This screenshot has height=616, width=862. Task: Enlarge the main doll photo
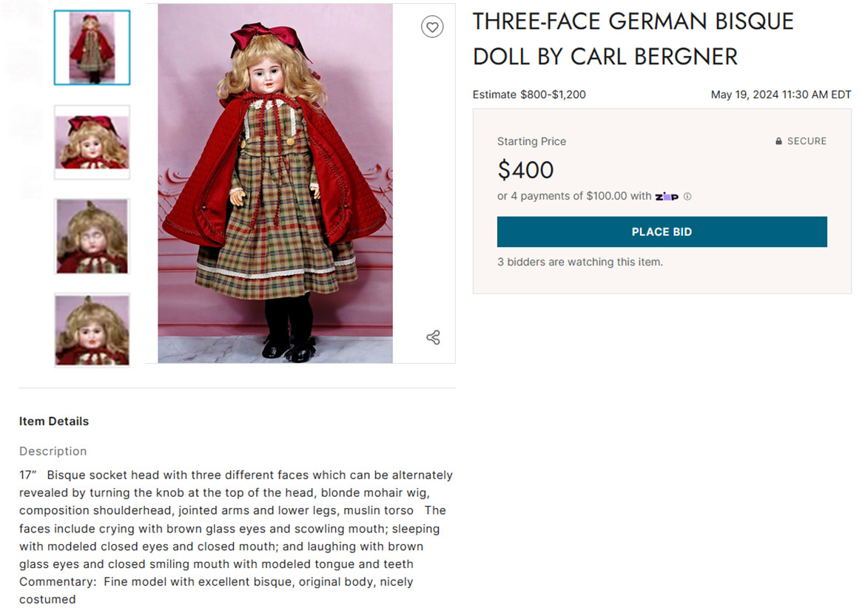click(275, 184)
